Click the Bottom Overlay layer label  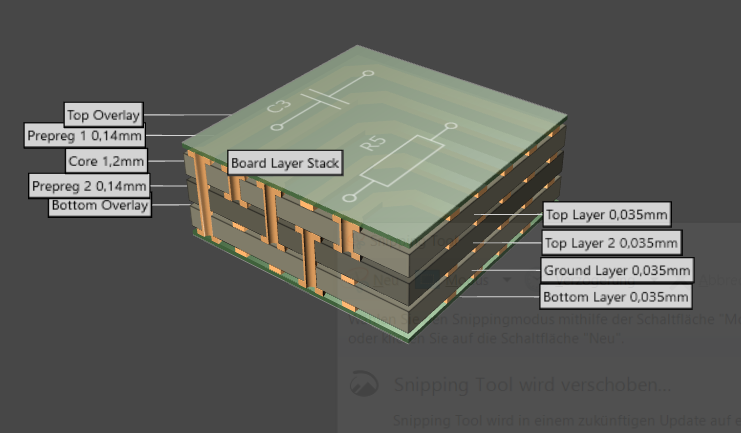click(x=100, y=206)
